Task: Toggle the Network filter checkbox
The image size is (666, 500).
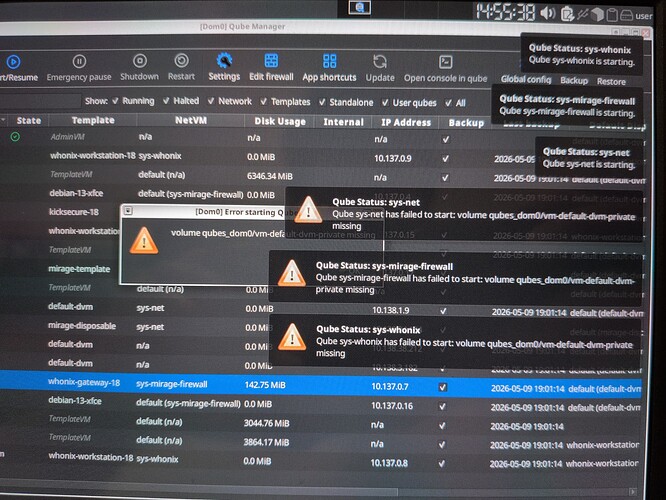Action: 211,101
